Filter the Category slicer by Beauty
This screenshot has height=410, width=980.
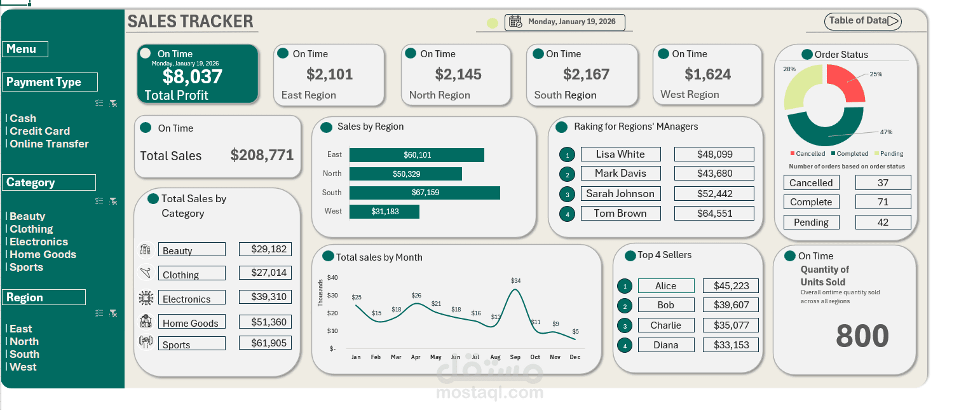click(x=27, y=216)
